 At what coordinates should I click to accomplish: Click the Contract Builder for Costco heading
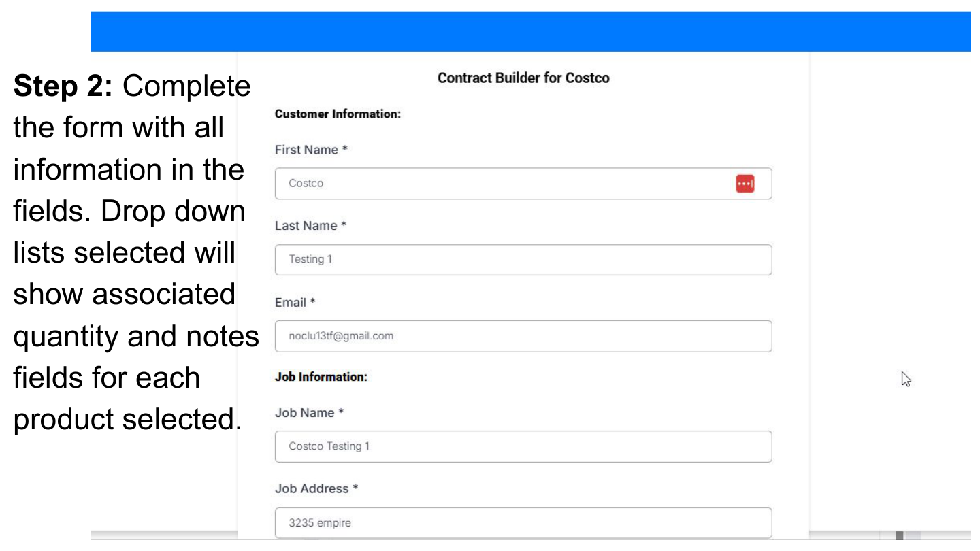[523, 78]
